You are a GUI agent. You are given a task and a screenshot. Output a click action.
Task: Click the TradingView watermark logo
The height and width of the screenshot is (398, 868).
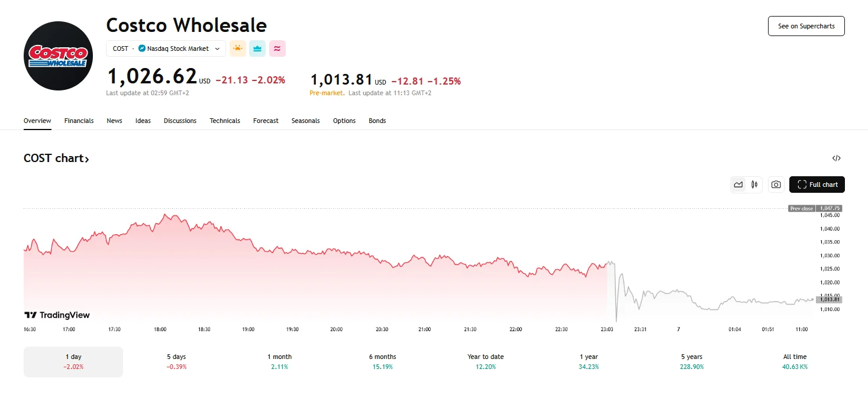tap(57, 315)
